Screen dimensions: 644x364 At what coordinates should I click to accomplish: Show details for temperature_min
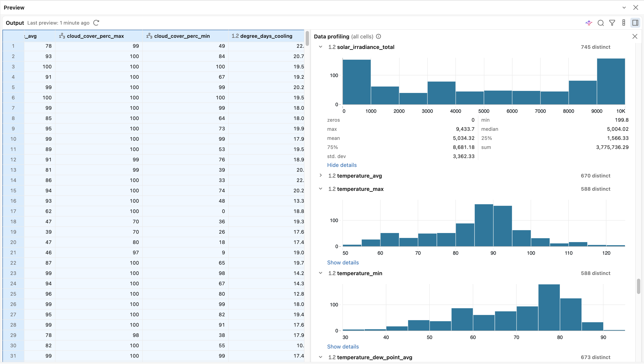pos(343,346)
